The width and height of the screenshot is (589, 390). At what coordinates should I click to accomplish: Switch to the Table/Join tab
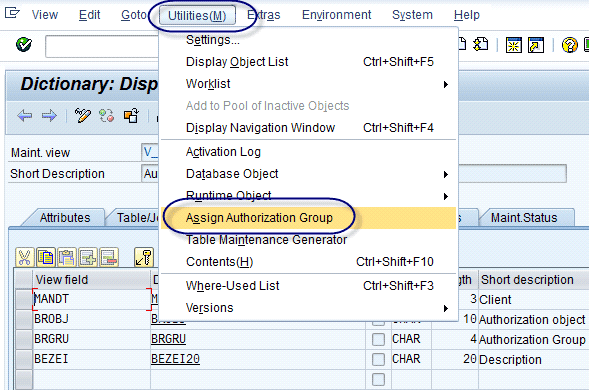[137, 218]
